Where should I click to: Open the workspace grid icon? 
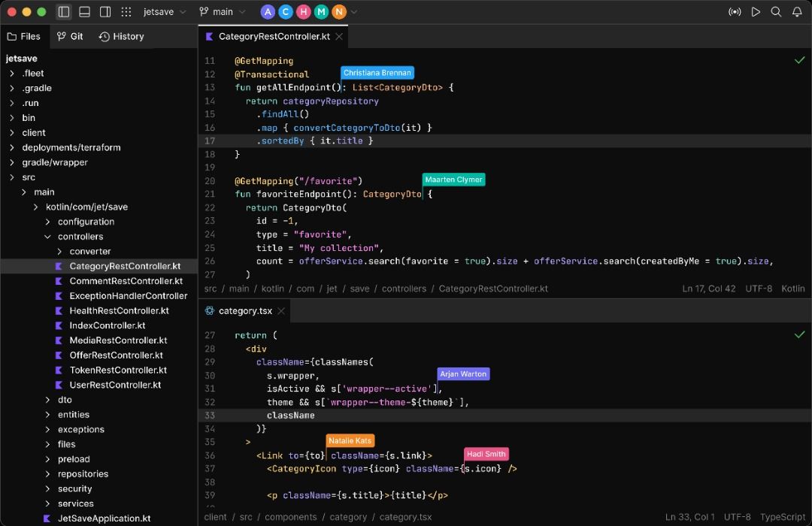(x=125, y=11)
